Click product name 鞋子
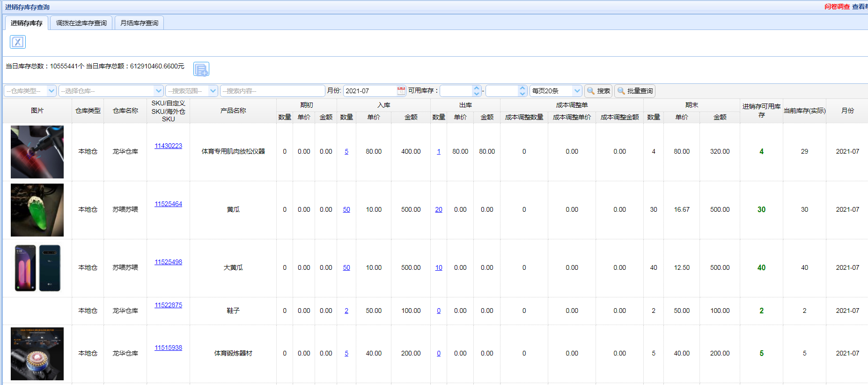Image resolution: width=868 pixels, height=385 pixels. (x=233, y=311)
